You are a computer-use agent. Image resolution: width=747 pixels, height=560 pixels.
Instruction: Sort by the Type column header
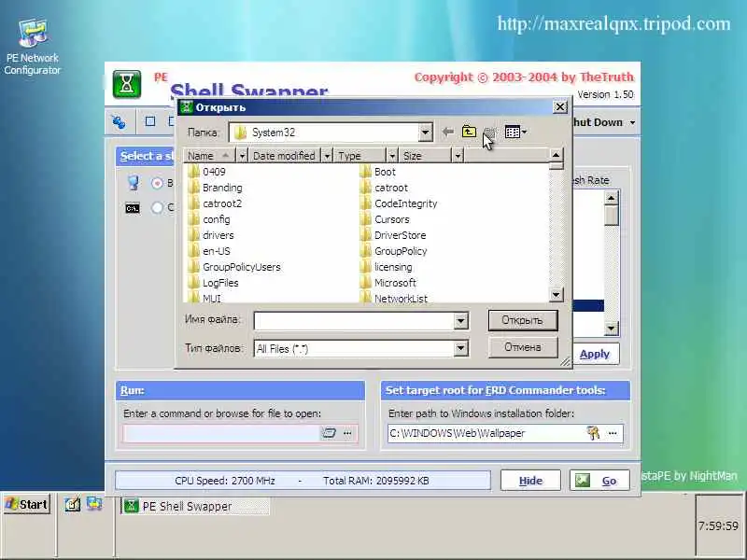click(359, 155)
